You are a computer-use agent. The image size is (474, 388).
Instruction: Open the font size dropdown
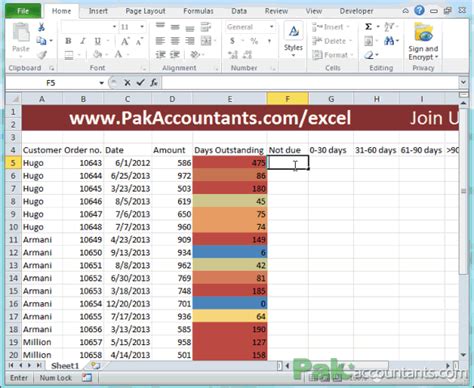142,27
